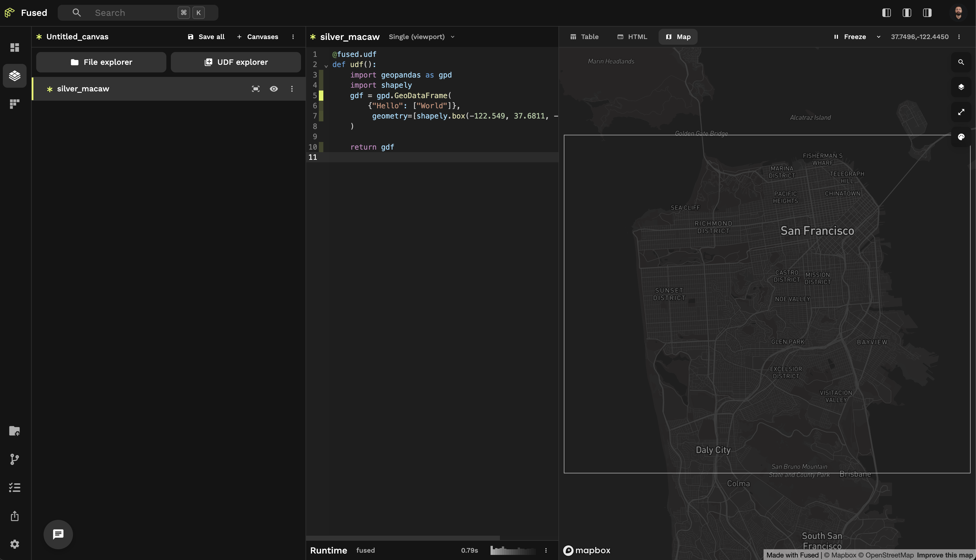Collapse the def udf() code fold arrow
The width and height of the screenshot is (976, 560).
tap(326, 66)
